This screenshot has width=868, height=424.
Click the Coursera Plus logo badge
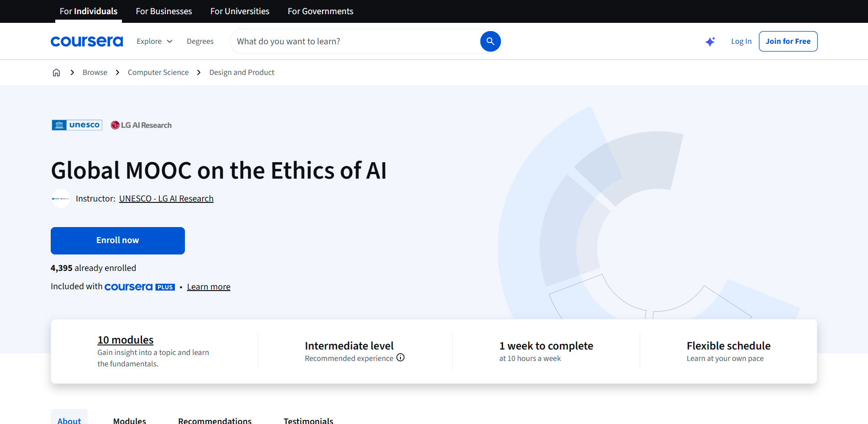pyautogui.click(x=140, y=287)
